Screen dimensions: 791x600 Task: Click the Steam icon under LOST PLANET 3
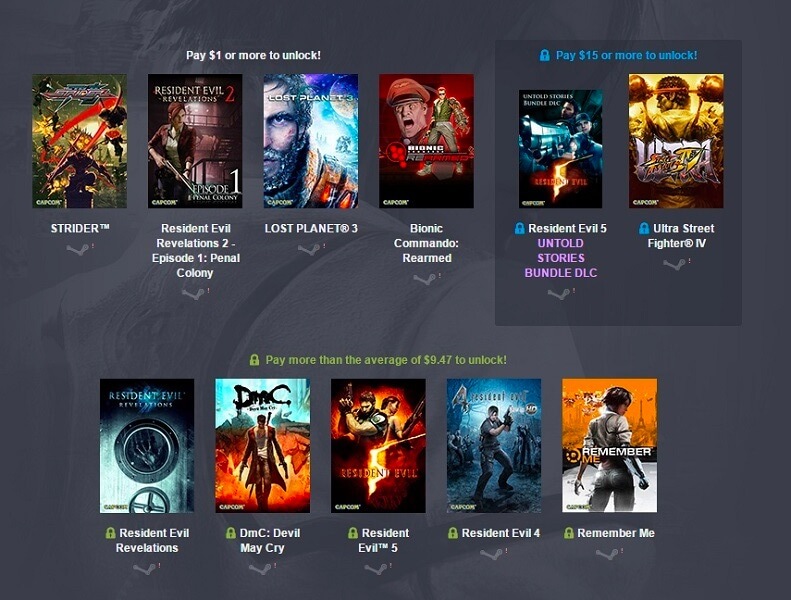tap(308, 249)
